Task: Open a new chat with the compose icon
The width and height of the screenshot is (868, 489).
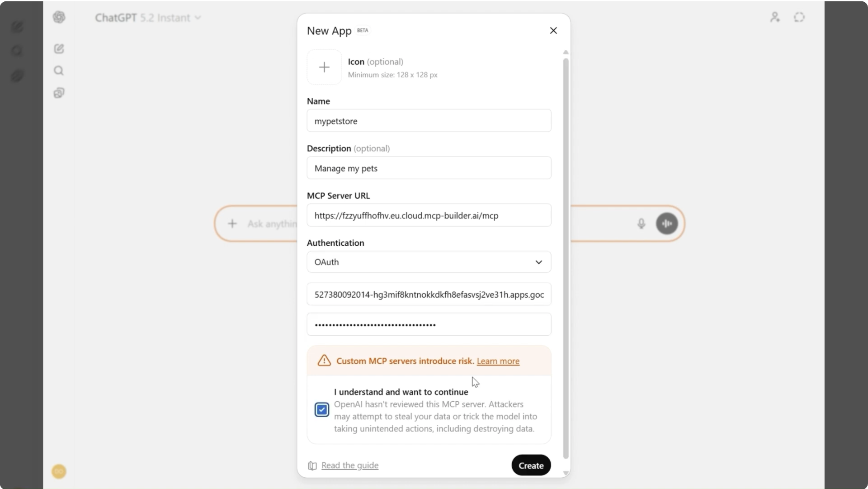Action: pos(59,49)
